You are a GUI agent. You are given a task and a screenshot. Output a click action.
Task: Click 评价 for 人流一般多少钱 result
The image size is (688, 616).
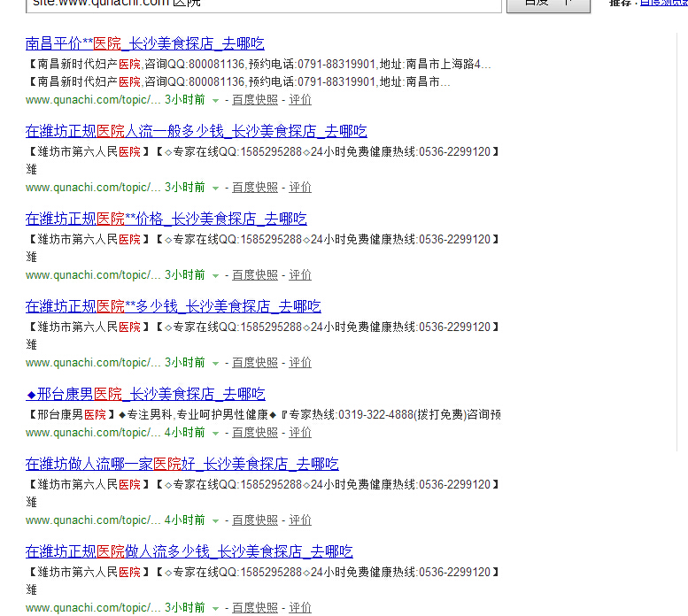click(x=300, y=188)
